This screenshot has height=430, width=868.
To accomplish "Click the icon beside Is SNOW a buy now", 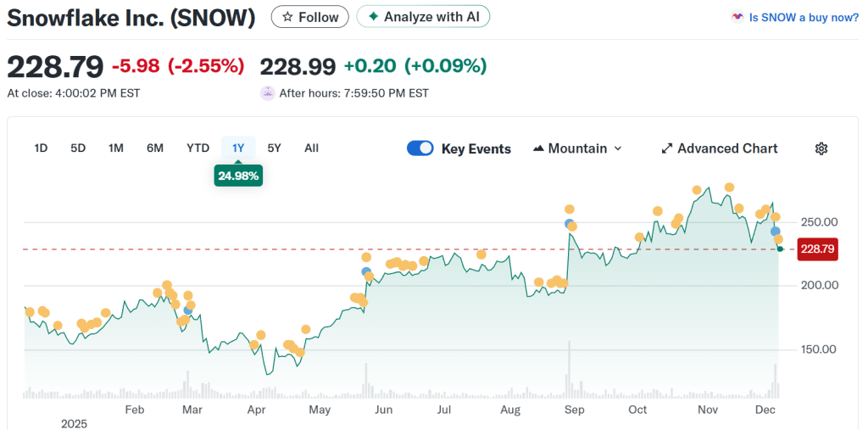I will [x=737, y=17].
